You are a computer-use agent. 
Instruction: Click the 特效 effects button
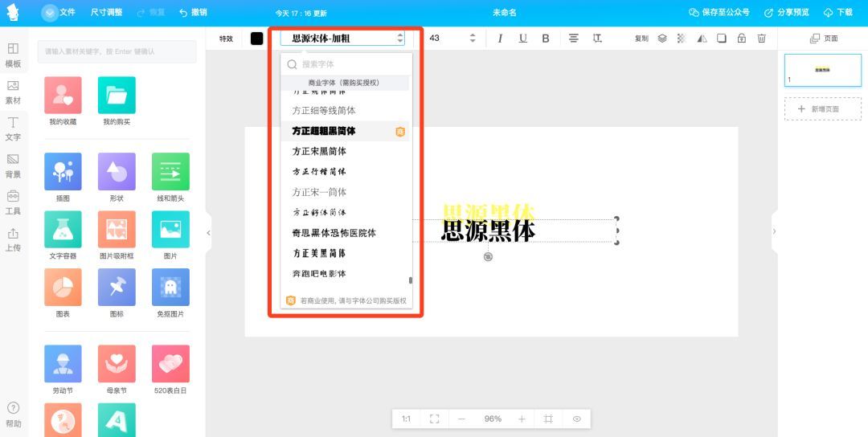[227, 39]
